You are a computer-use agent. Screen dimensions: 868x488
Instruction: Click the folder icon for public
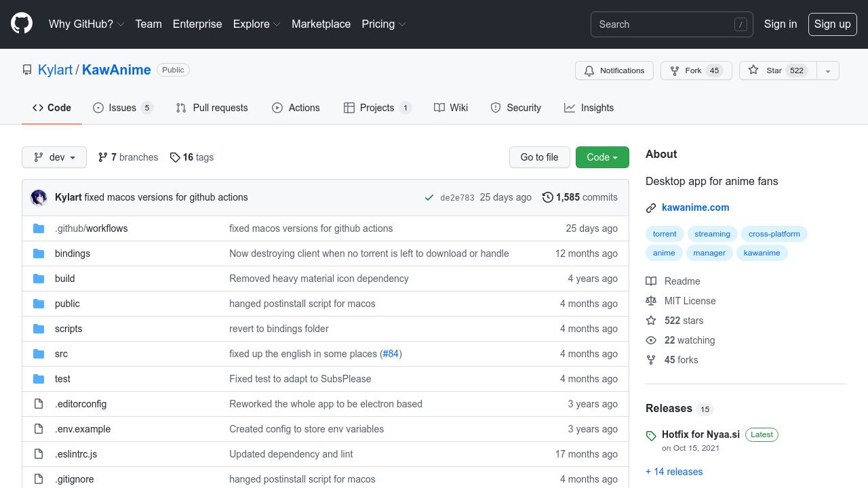click(x=39, y=304)
